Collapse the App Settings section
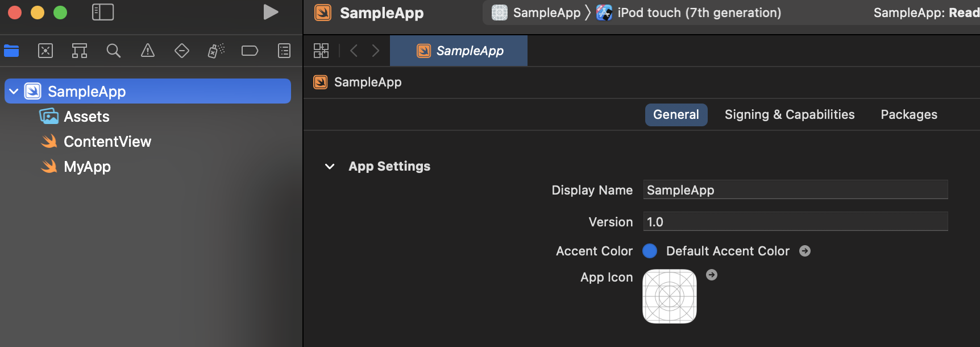980x347 pixels. (x=330, y=166)
